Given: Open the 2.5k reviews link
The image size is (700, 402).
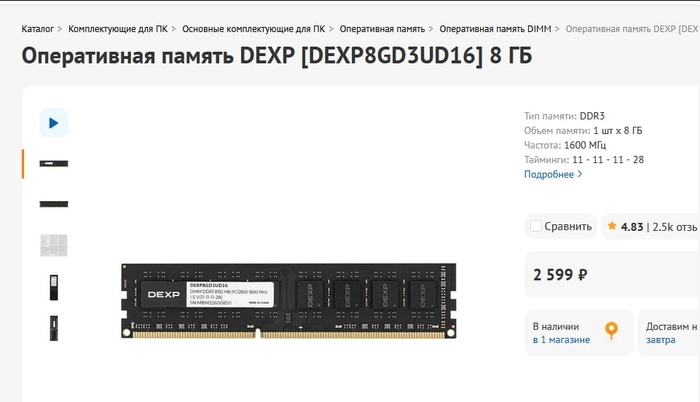Looking at the screenshot, I should (x=675, y=227).
